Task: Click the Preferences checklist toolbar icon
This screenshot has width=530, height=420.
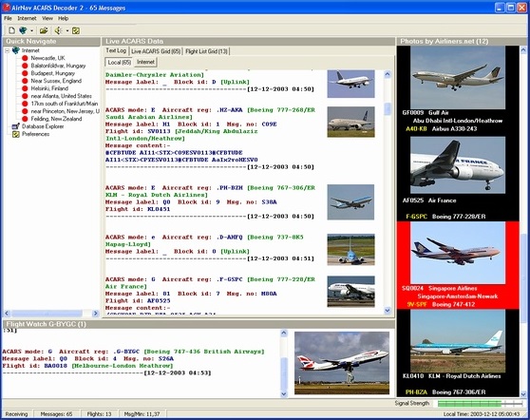Action: (x=76, y=30)
